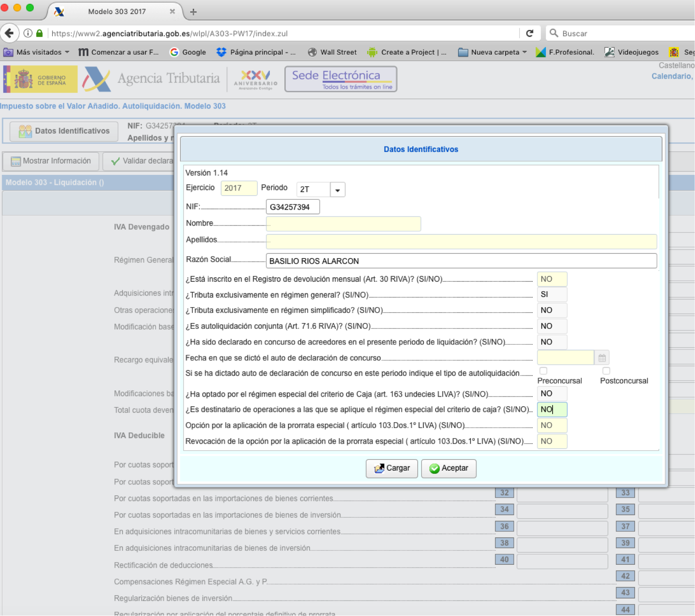Click the XXV Aniversario logo
Screen dimensions: 695x616
[x=256, y=79]
